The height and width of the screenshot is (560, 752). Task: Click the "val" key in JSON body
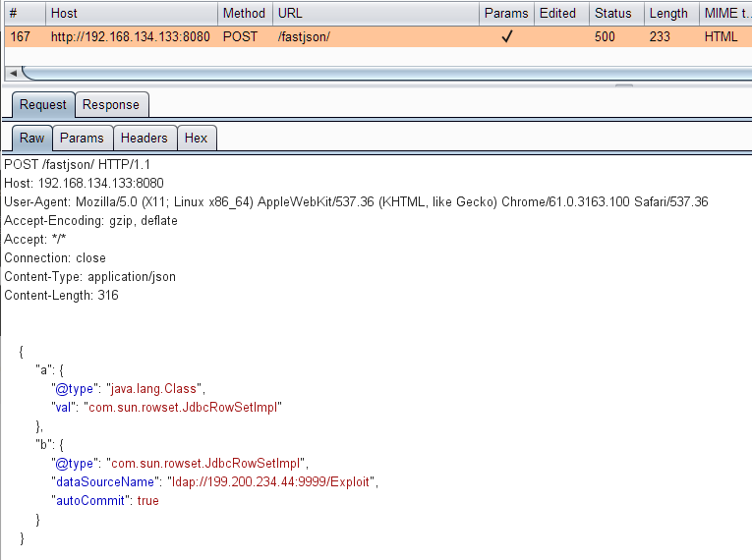(63, 408)
